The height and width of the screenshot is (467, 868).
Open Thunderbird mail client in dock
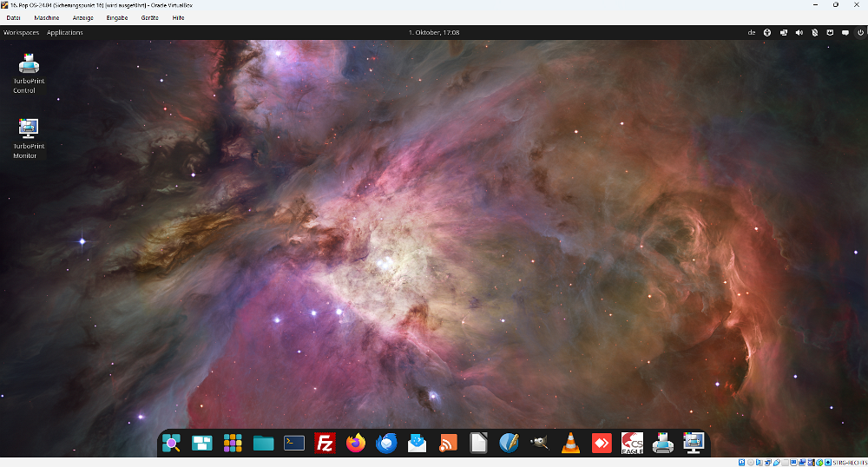(386, 444)
